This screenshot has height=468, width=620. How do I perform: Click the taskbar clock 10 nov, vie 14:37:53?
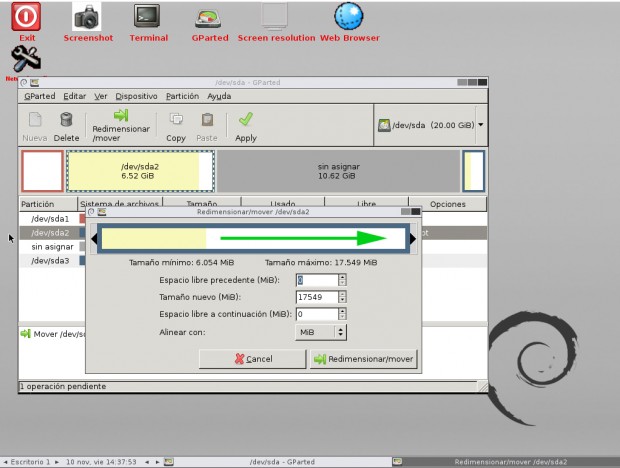101,462
